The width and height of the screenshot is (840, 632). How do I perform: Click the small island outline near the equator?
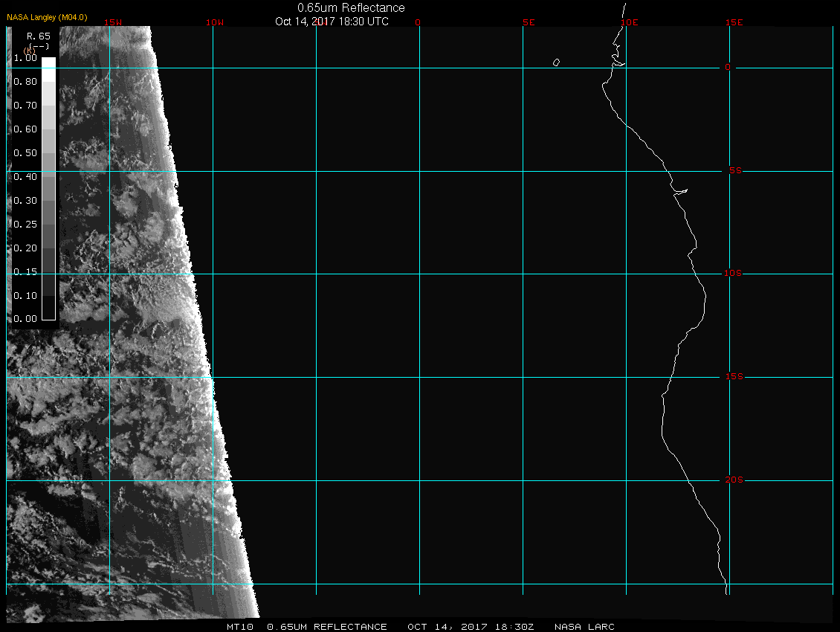(x=556, y=62)
